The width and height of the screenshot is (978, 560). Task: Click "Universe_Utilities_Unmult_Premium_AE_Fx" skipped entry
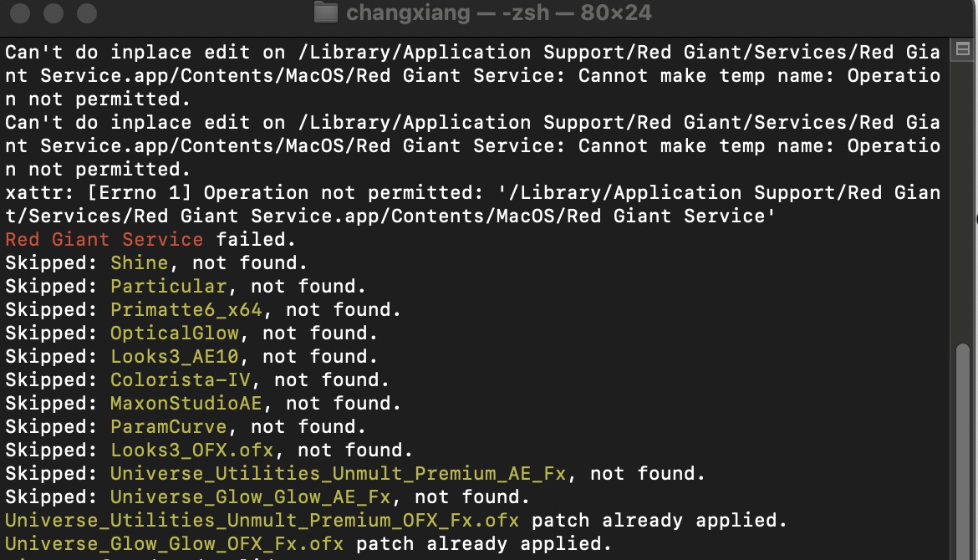338,474
